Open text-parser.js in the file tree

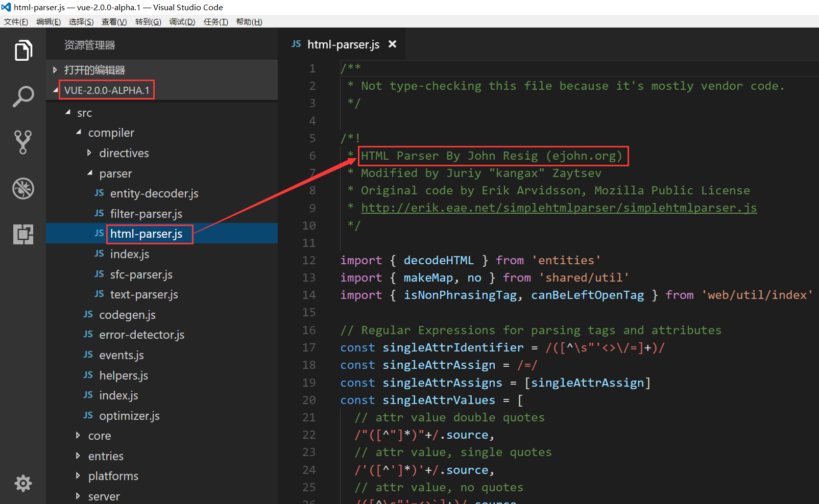click(x=144, y=294)
